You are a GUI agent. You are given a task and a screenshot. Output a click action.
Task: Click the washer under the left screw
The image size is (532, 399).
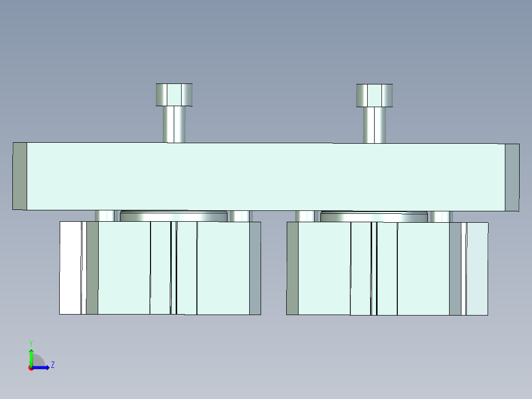point(173,215)
